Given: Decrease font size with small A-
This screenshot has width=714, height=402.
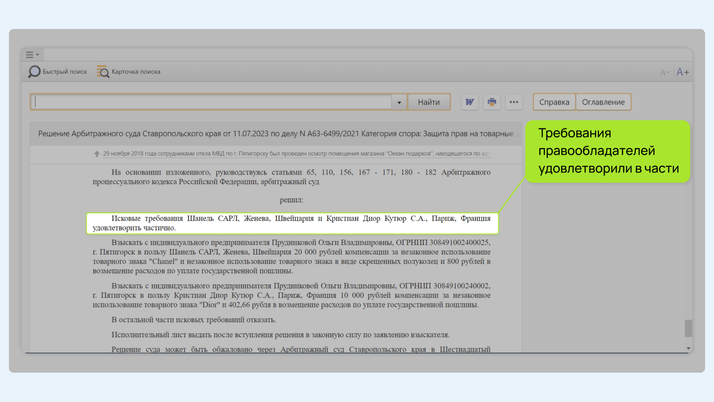Looking at the screenshot, I should click(665, 72).
